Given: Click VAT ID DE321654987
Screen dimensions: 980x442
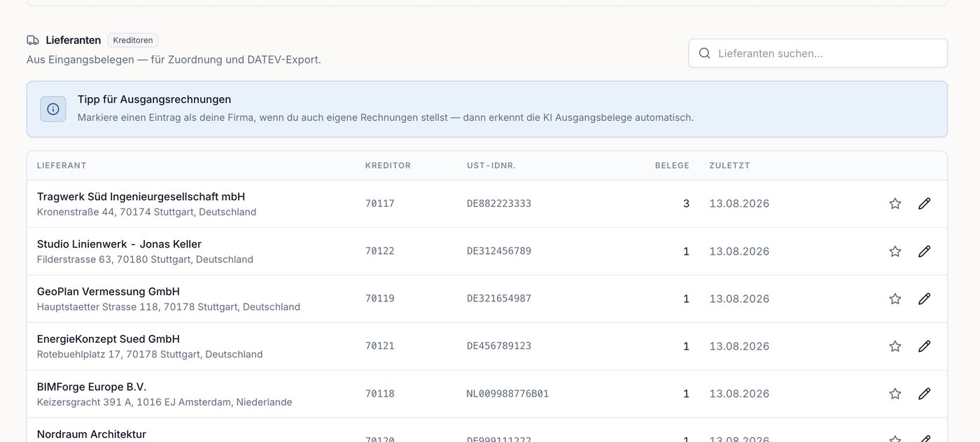Looking at the screenshot, I should (499, 299).
